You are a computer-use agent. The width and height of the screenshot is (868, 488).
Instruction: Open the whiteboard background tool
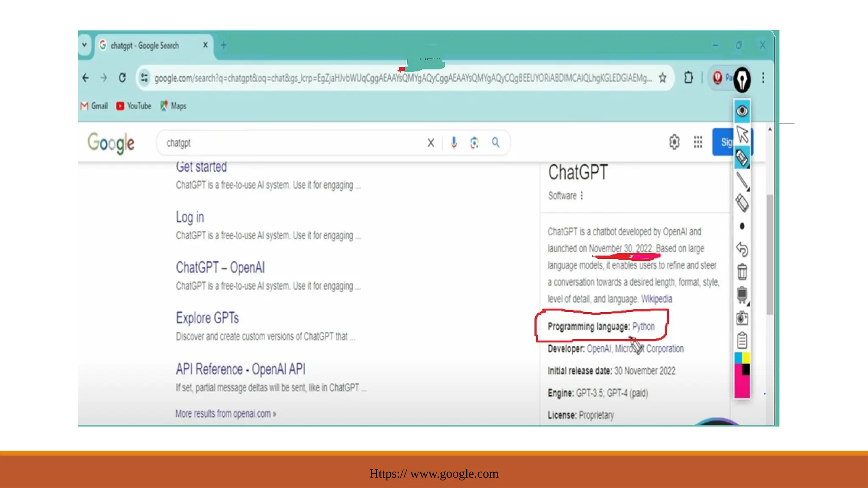pos(742,295)
